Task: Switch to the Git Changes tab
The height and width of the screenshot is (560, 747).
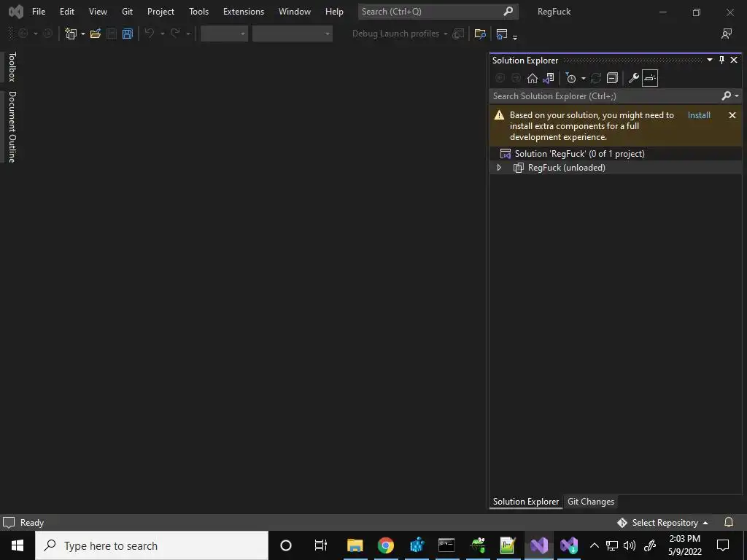Action: (x=591, y=502)
